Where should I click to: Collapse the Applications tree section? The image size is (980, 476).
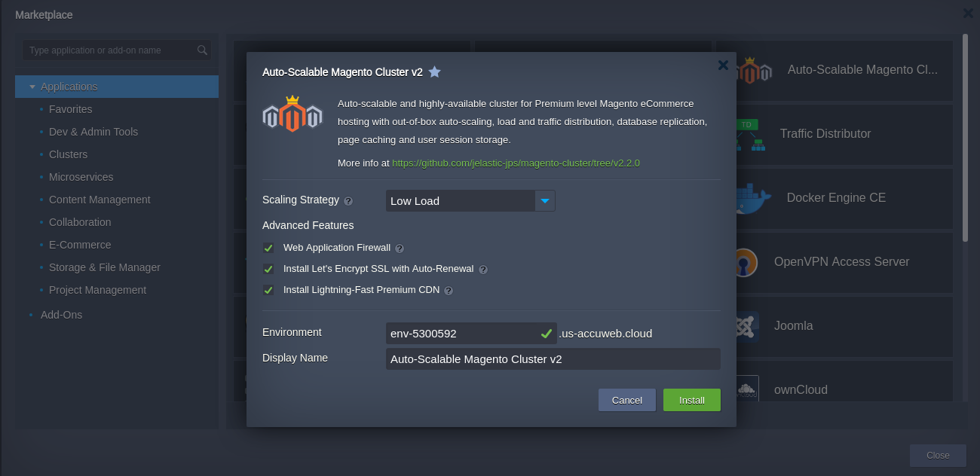32,87
